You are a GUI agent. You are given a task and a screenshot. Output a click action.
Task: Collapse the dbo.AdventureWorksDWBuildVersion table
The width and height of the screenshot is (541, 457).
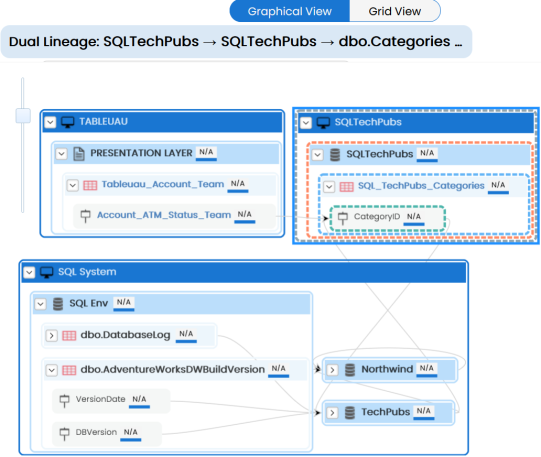[x=52, y=370]
